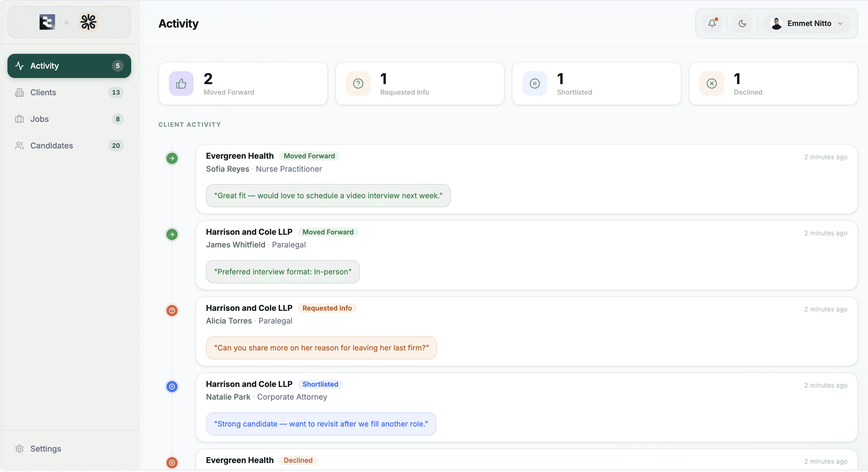Click the Jobs count badge 8
Screen dimensions: 868x472
pyautogui.click(x=118, y=119)
